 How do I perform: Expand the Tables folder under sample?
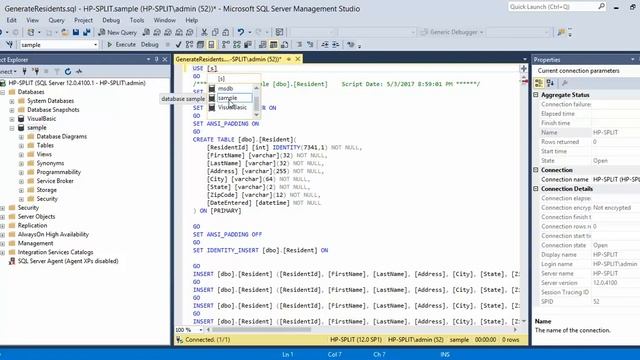click(x=21, y=146)
